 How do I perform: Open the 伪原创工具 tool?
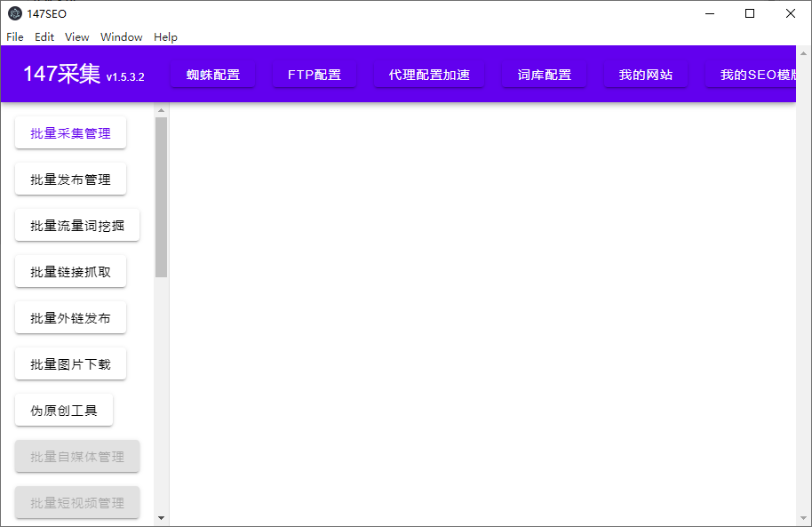point(64,411)
